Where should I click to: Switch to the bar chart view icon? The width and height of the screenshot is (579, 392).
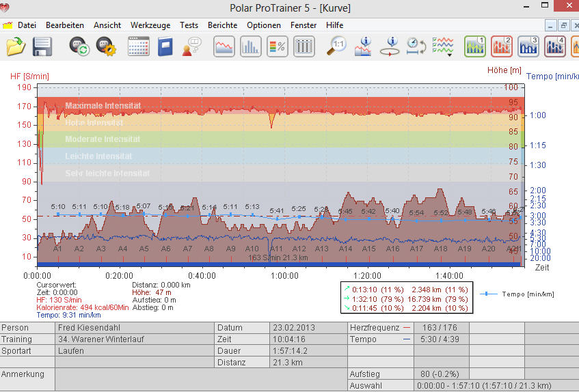(250, 46)
